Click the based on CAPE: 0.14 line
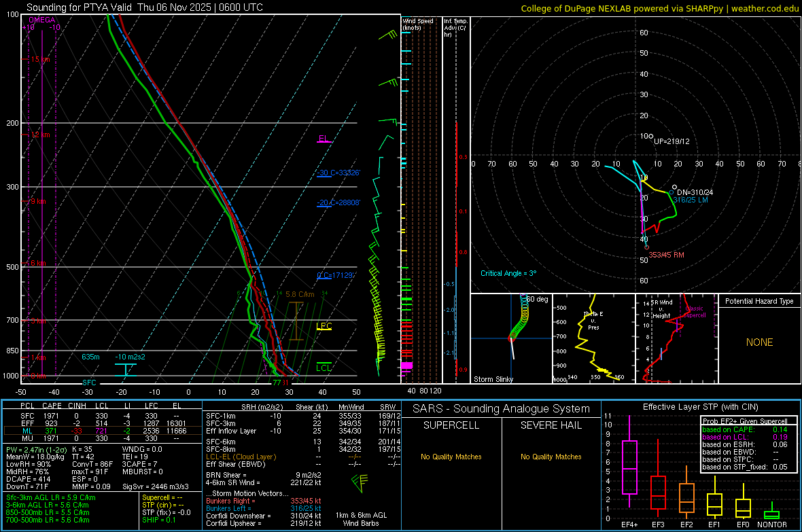This screenshot has height=532, width=802. [745, 429]
